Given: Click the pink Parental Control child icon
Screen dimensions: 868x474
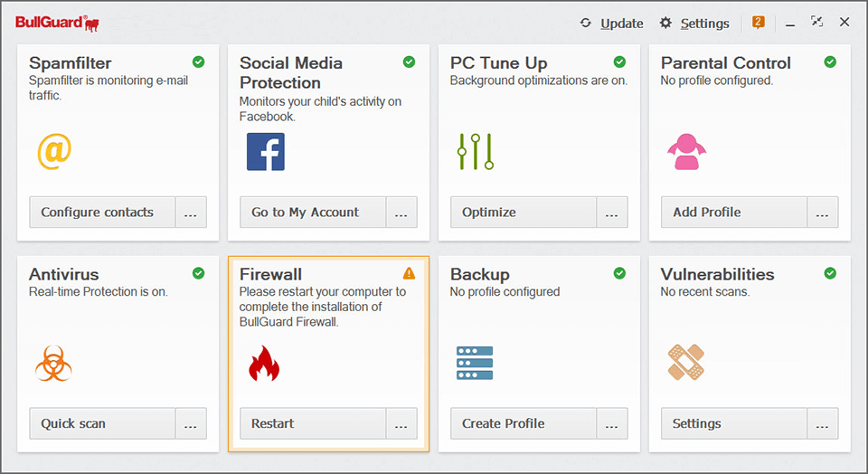Looking at the screenshot, I should [686, 152].
